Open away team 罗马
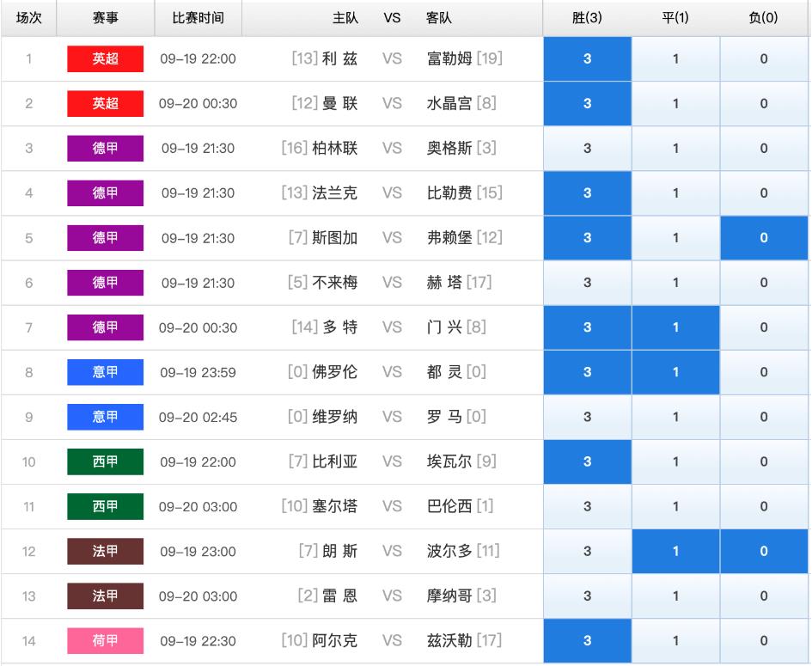812x666 pixels. (x=444, y=417)
